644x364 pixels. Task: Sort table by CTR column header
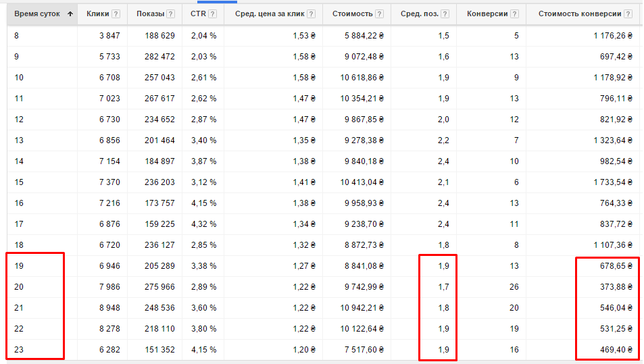tap(198, 14)
